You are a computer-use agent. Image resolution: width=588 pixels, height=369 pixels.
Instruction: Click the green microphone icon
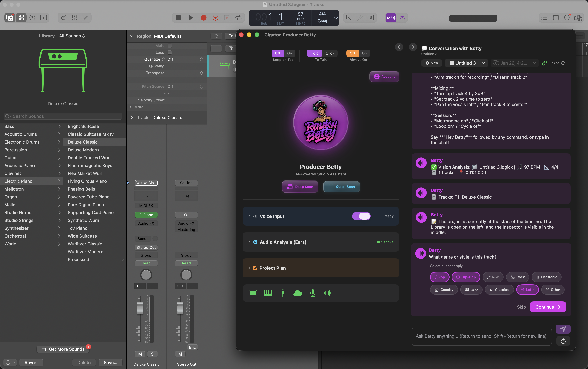coord(312,293)
